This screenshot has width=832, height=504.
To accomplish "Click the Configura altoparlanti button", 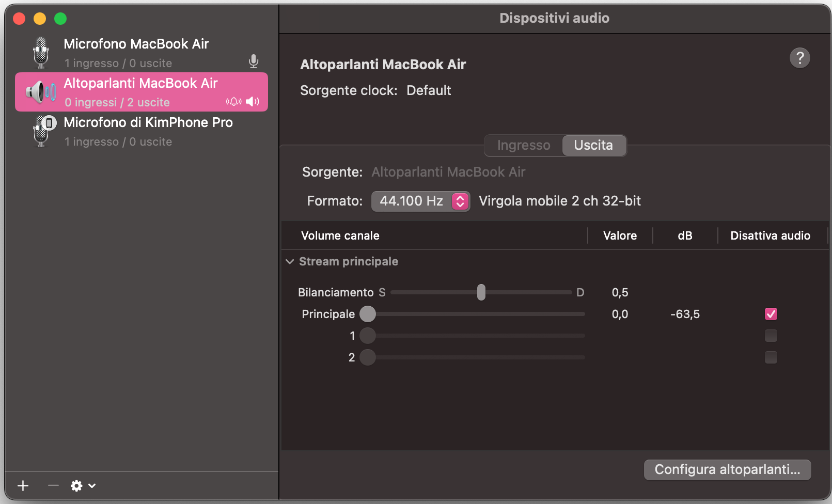I will (727, 469).
